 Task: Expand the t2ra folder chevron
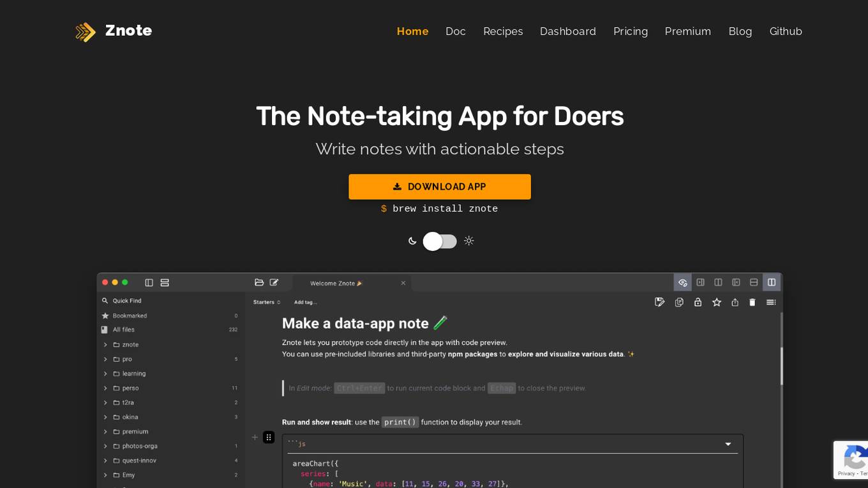coord(105,402)
